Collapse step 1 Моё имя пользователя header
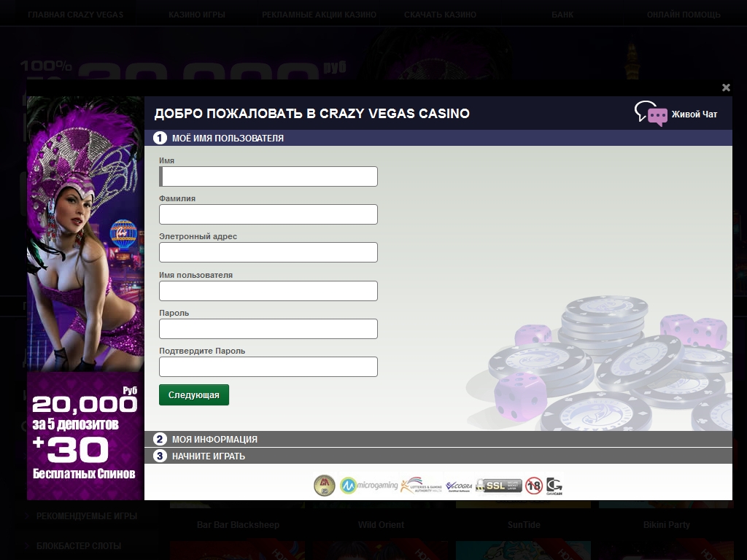Screen dimensions: 747x560 (438, 138)
